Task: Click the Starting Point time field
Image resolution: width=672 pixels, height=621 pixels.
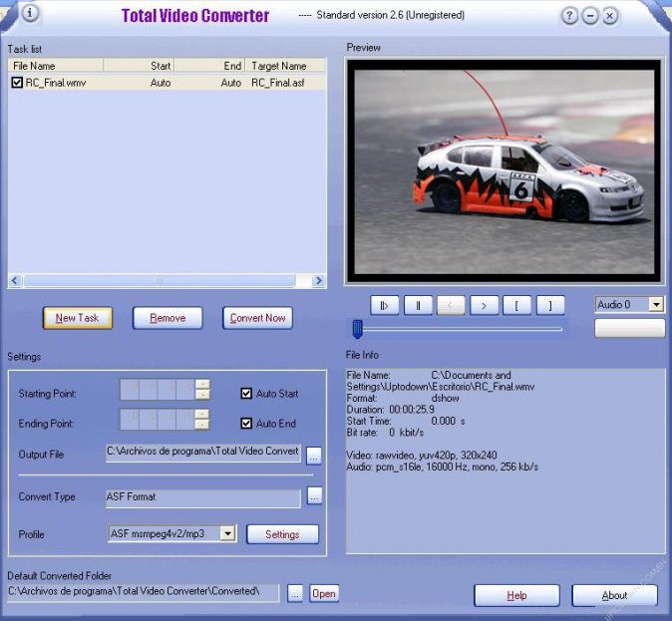Action: coord(158,390)
